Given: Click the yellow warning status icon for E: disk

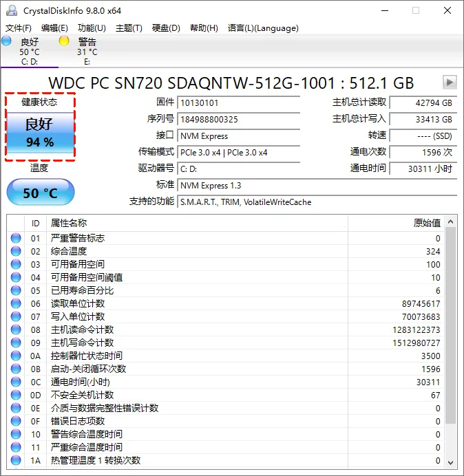Looking at the screenshot, I should coord(64,41).
